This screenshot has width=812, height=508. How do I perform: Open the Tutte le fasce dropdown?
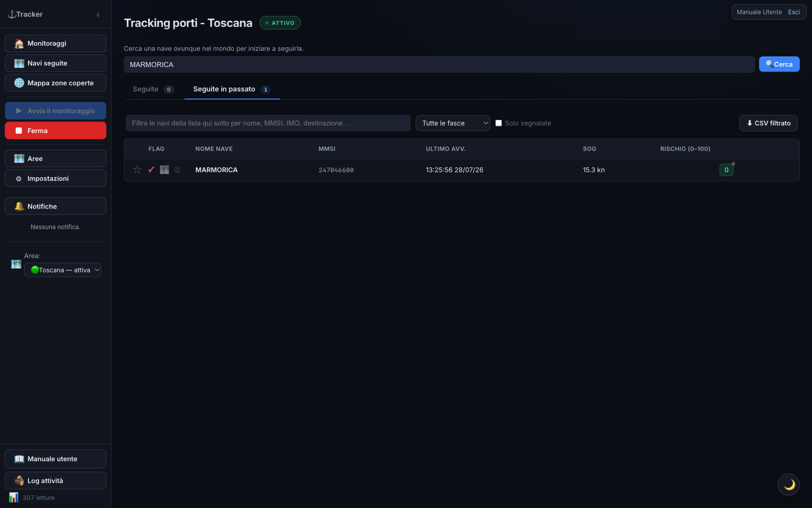click(453, 123)
